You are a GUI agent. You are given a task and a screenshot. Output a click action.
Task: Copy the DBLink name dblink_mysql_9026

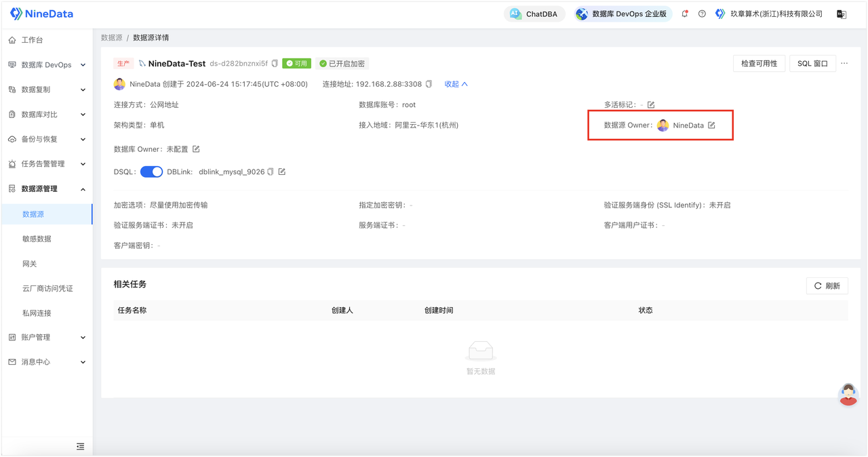[x=271, y=172]
